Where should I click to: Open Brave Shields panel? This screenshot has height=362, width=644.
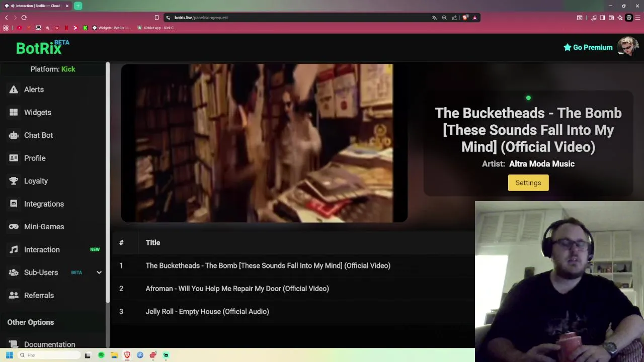pos(465,18)
